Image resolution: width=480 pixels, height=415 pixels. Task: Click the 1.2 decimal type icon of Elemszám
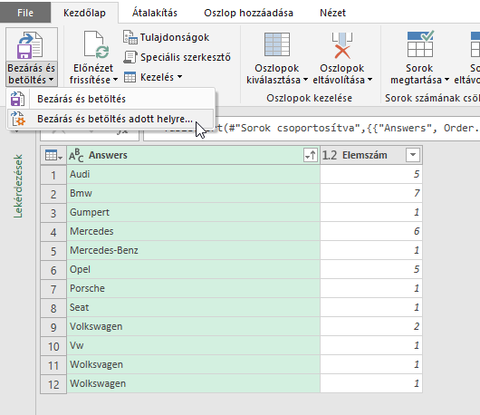tap(329, 155)
